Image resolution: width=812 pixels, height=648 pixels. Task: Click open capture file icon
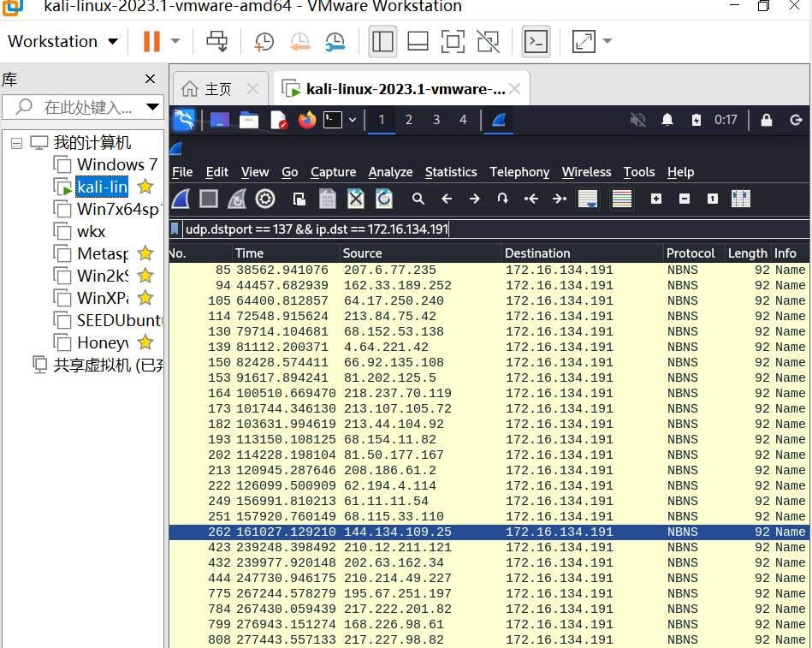click(299, 199)
